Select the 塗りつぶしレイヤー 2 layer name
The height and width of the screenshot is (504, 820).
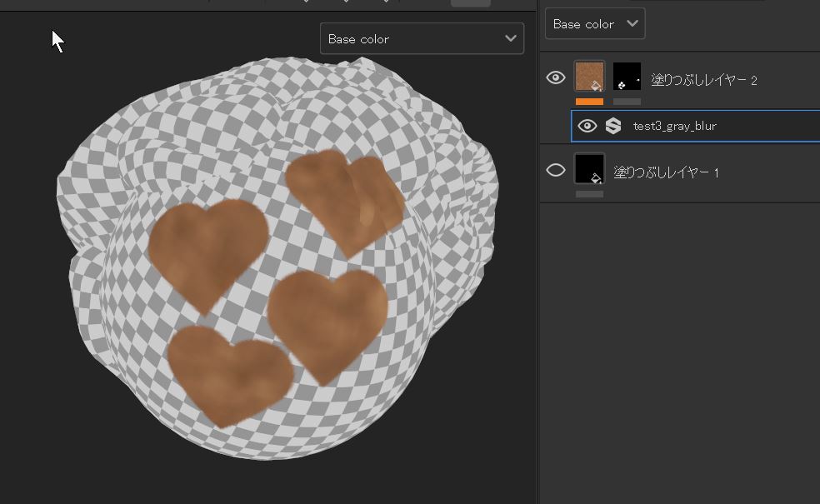[x=704, y=81]
